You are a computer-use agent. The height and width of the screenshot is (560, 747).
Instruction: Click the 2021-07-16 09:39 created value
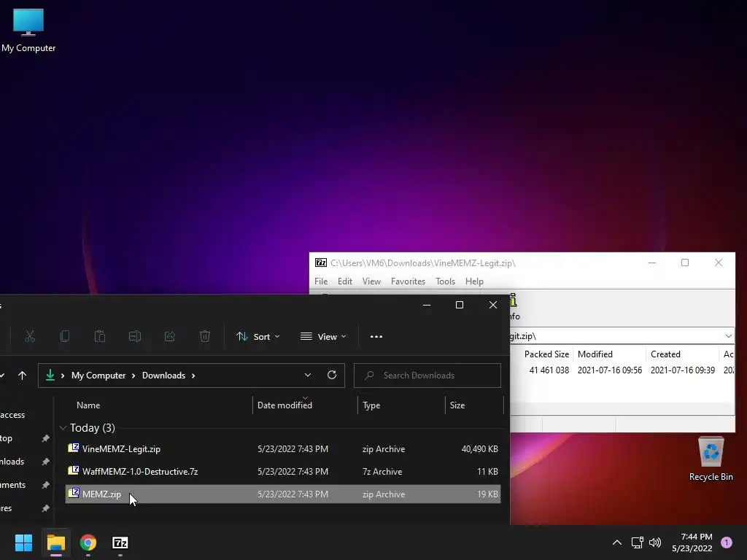683,370
